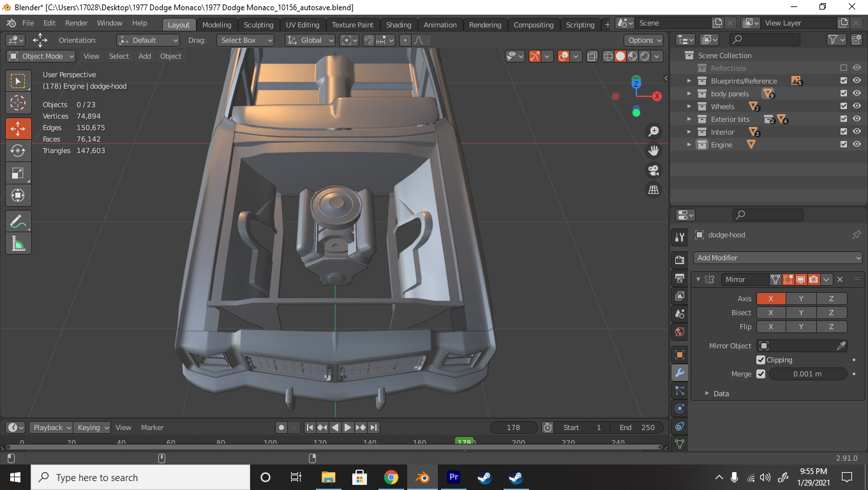The height and width of the screenshot is (490, 868).
Task: Add a new collection in the outliner
Action: (x=857, y=40)
